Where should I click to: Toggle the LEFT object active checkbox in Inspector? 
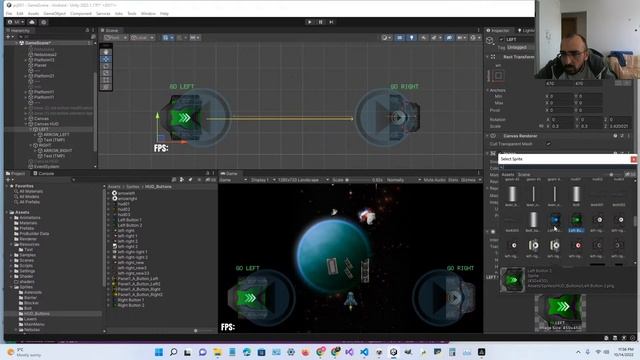[501, 40]
